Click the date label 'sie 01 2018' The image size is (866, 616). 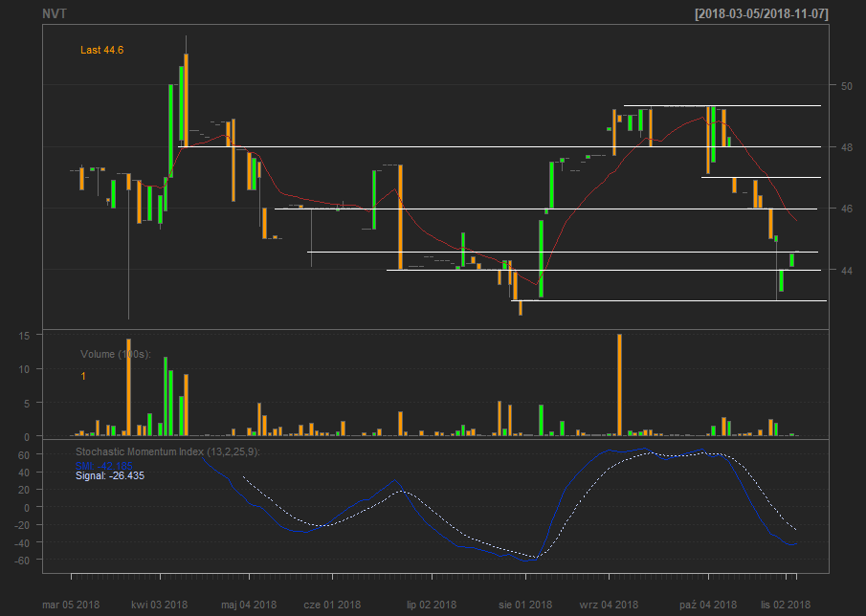pos(525,605)
